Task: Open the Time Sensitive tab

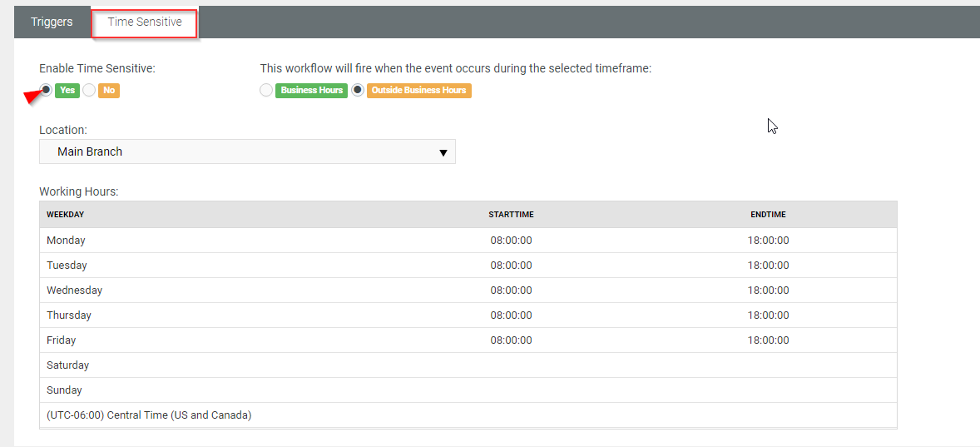Action: tap(145, 22)
